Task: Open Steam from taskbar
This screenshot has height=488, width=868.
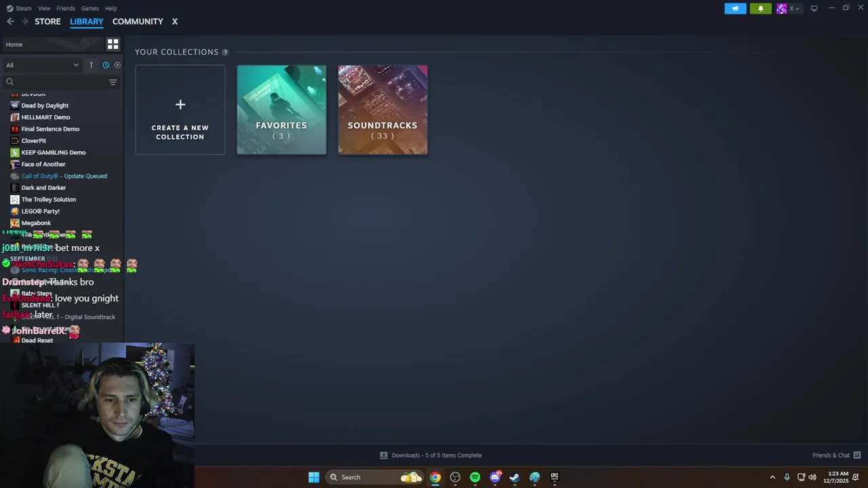Action: [515, 477]
